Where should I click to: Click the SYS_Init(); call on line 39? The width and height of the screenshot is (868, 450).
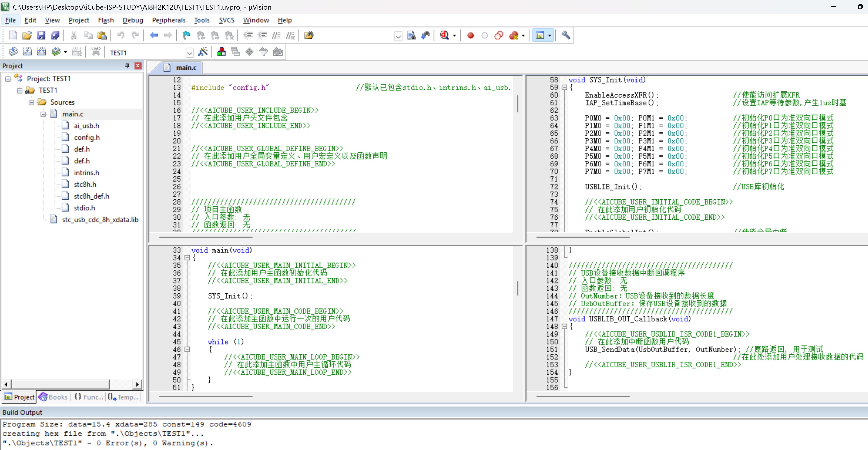click(x=230, y=296)
